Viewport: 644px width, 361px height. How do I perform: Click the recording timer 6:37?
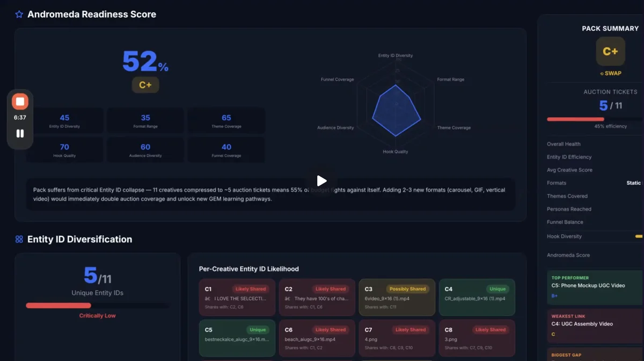click(20, 117)
